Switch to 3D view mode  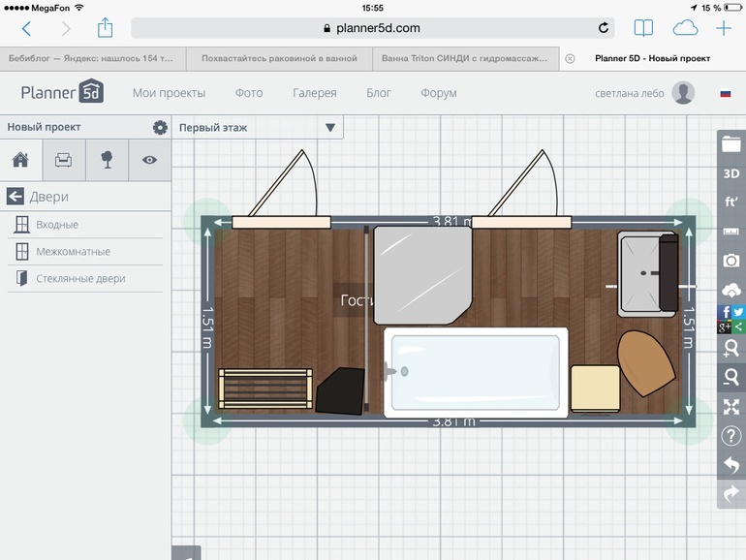click(x=731, y=173)
